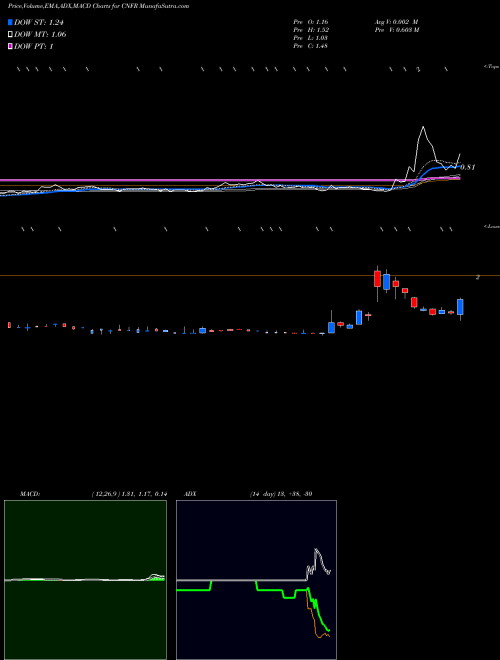Click the white DOW MT legend swatch

pyautogui.click(x=10, y=35)
